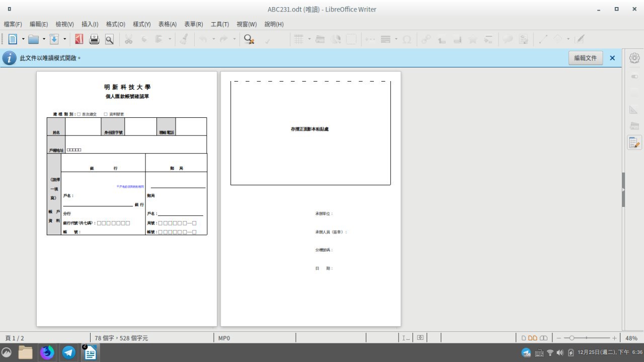Expand Open recent documents dropdown arrow
This screenshot has width=644, height=362.
(44, 39)
